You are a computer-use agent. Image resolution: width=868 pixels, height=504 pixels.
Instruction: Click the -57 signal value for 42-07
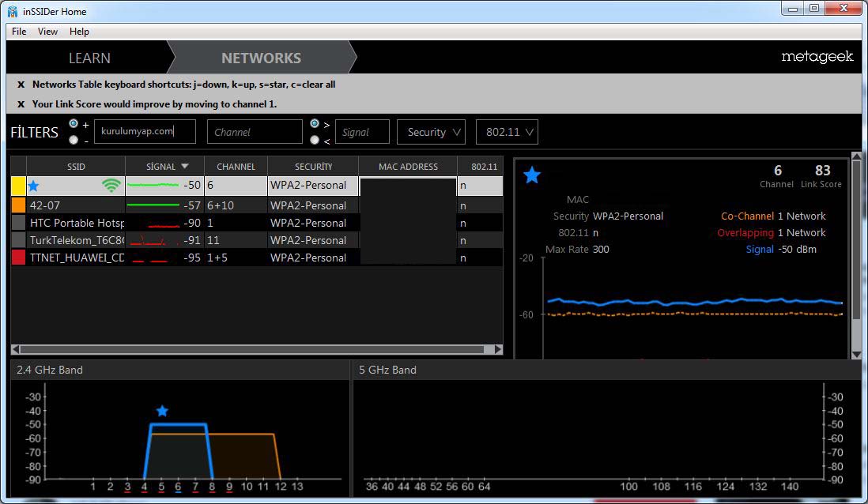[x=192, y=205]
